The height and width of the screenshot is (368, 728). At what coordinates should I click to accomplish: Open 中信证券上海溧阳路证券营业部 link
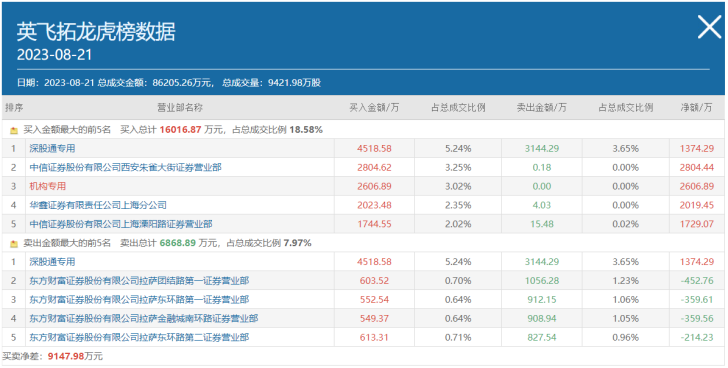(x=121, y=224)
